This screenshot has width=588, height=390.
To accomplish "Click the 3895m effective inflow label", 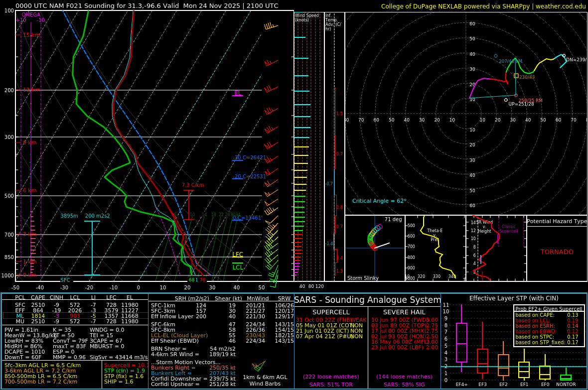I will [69, 216].
